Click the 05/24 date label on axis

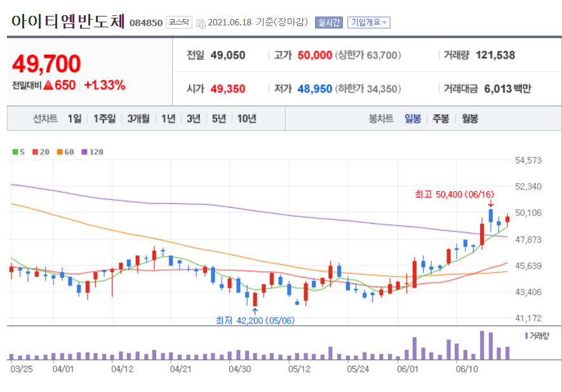coord(358,369)
